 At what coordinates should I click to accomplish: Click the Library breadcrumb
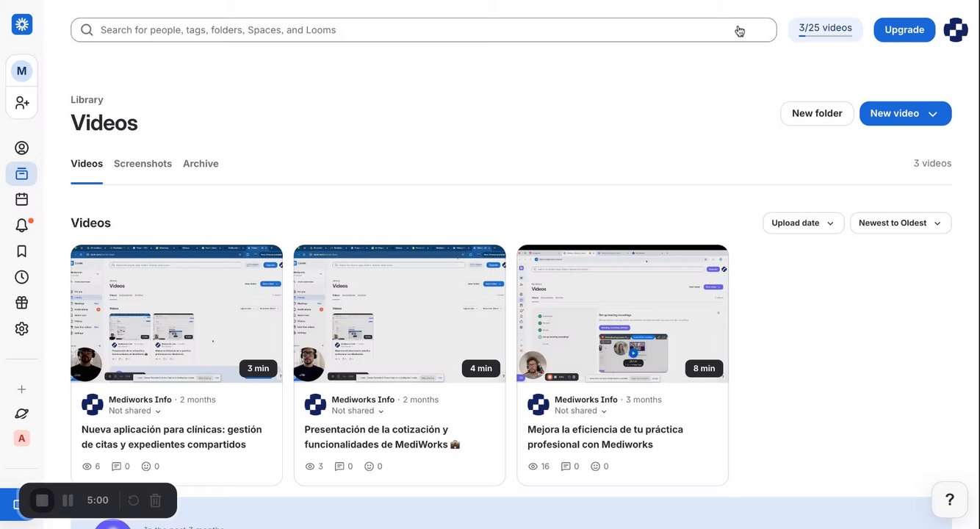click(87, 100)
